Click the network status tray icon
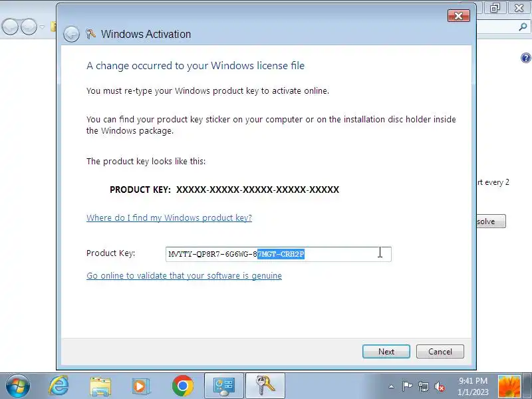 coord(424,386)
